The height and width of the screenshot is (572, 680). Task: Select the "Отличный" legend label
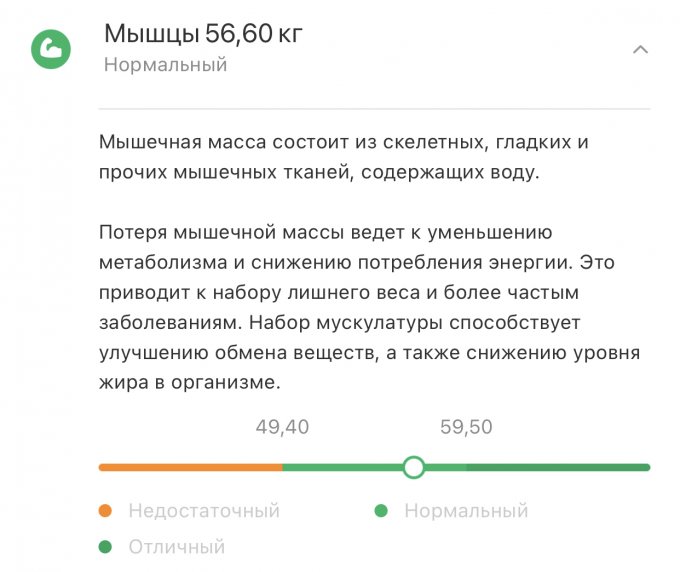tap(176, 547)
